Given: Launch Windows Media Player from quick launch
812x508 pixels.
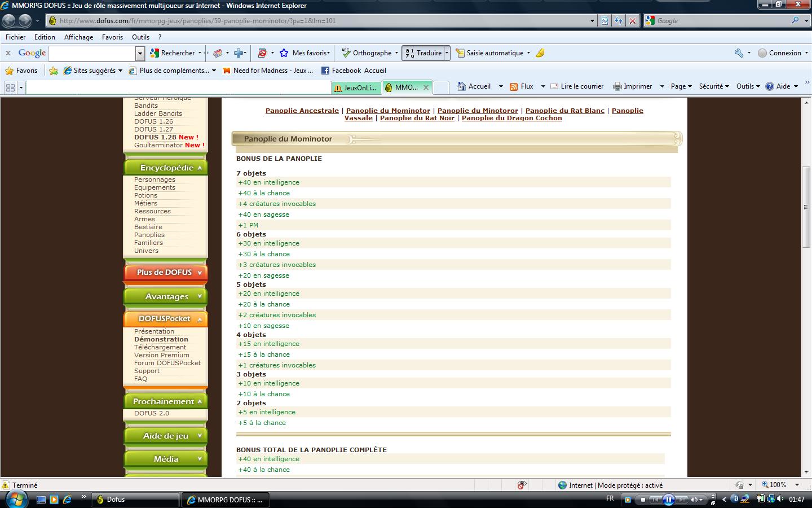Looking at the screenshot, I should [54, 500].
